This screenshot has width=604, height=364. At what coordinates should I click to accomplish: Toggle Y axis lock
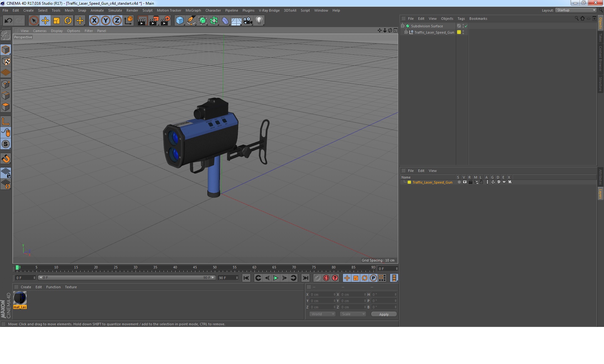pyautogui.click(x=106, y=21)
